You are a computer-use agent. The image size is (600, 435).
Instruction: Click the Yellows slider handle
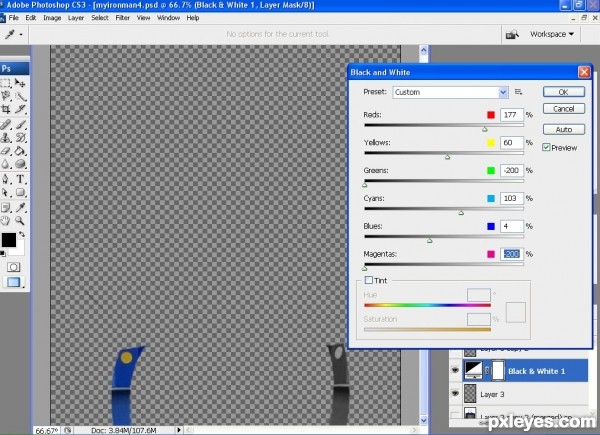point(447,157)
